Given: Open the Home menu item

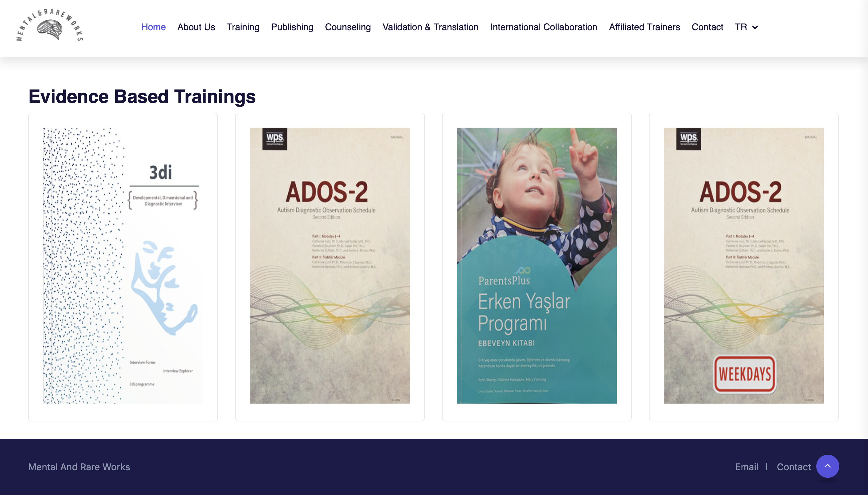Looking at the screenshot, I should point(153,27).
